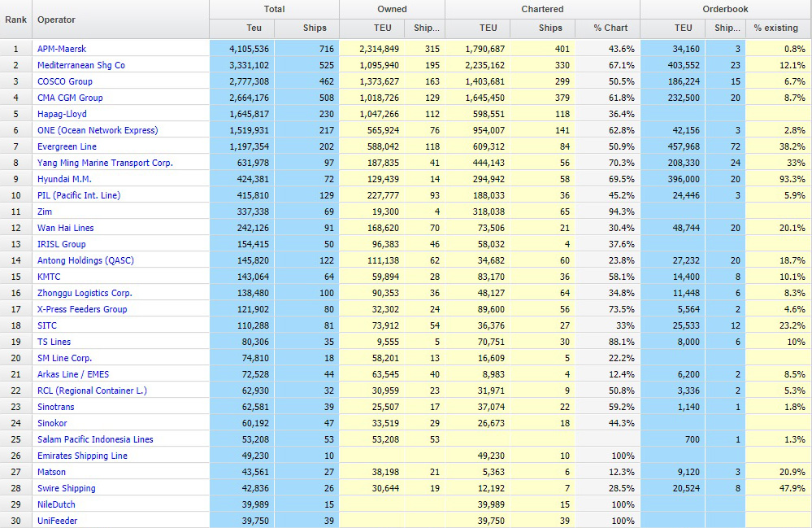Viewport: 812px width, 528px height.
Task: Open the UniFeeder operator link
Action: 57,521
